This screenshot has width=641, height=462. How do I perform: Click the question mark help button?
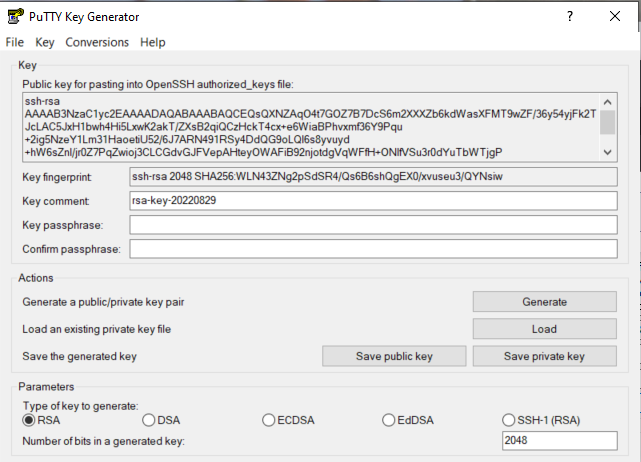point(570,16)
